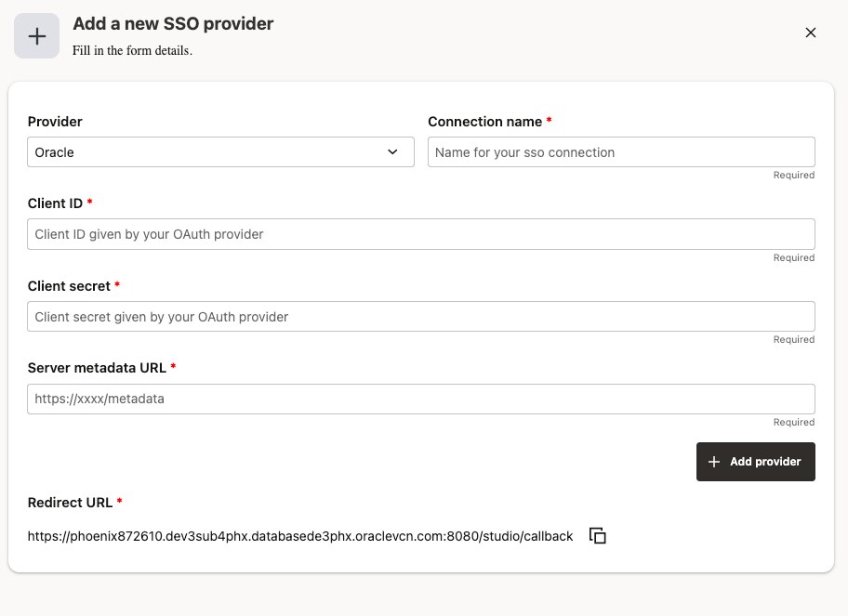Select the Client secret text box
Screen dimensions: 848x616
click(x=421, y=317)
